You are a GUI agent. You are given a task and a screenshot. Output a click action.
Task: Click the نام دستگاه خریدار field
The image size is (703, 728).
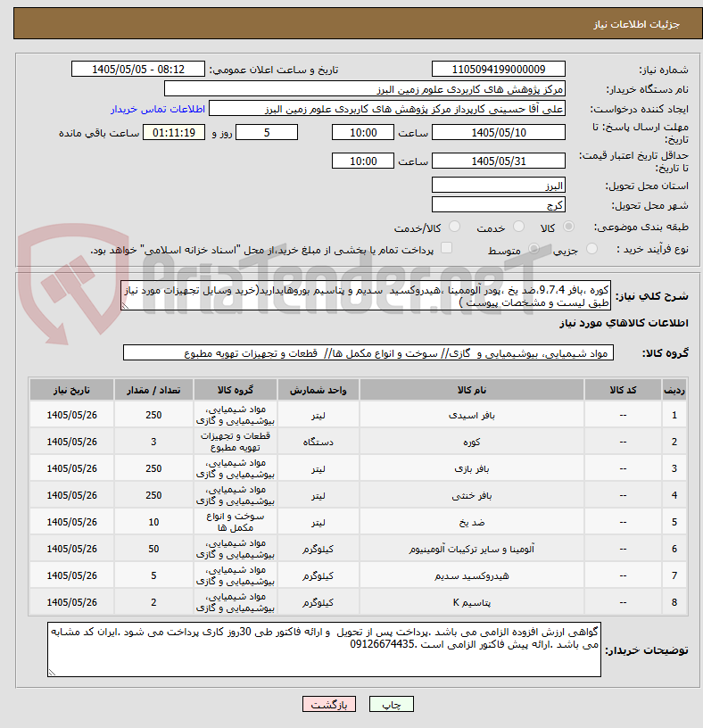click(x=365, y=89)
